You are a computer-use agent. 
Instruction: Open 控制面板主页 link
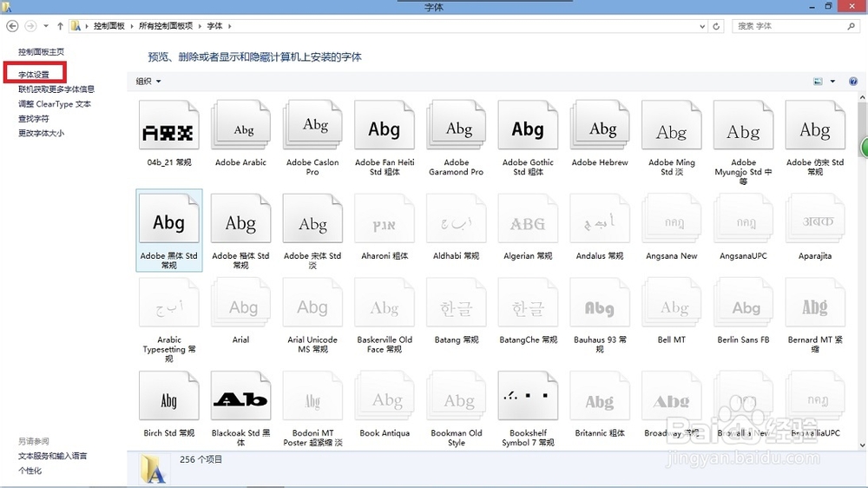41,51
